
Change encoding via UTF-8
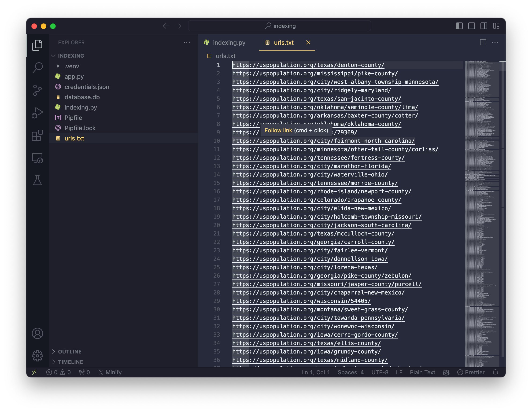point(380,372)
